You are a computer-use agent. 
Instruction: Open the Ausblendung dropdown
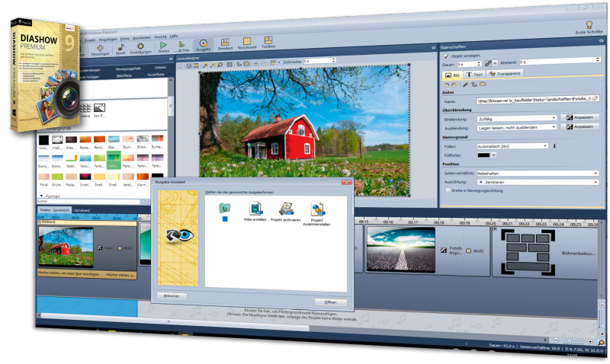517,127
